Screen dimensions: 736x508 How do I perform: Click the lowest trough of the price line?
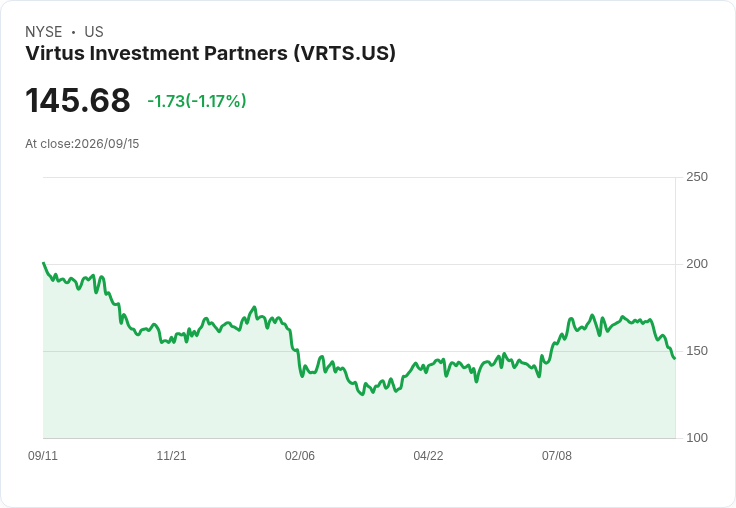(x=362, y=394)
